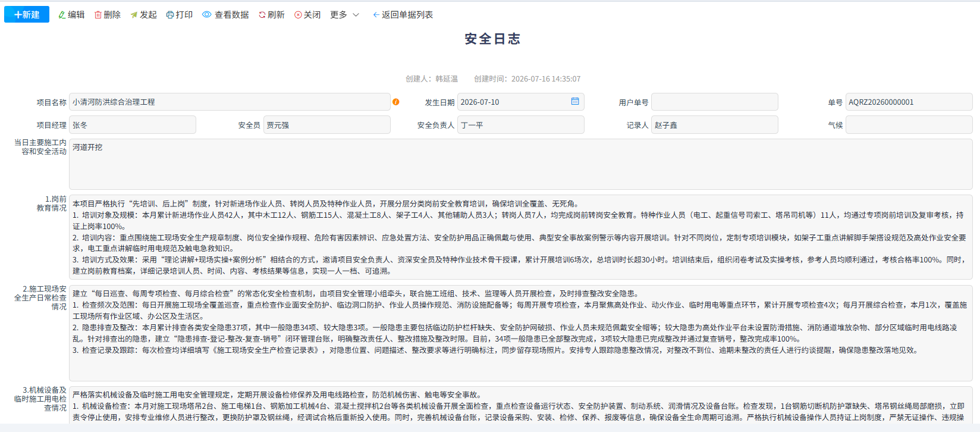
Task: Open the calendar icon for 发生日期
Action: pos(575,101)
